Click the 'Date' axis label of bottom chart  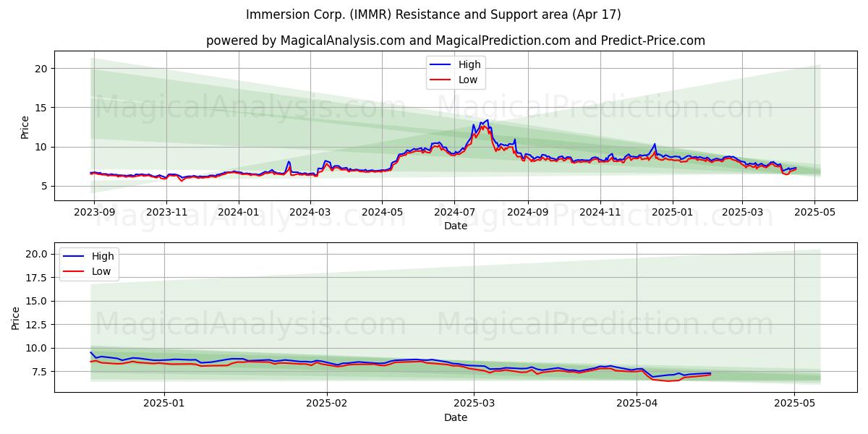pyautogui.click(x=456, y=417)
